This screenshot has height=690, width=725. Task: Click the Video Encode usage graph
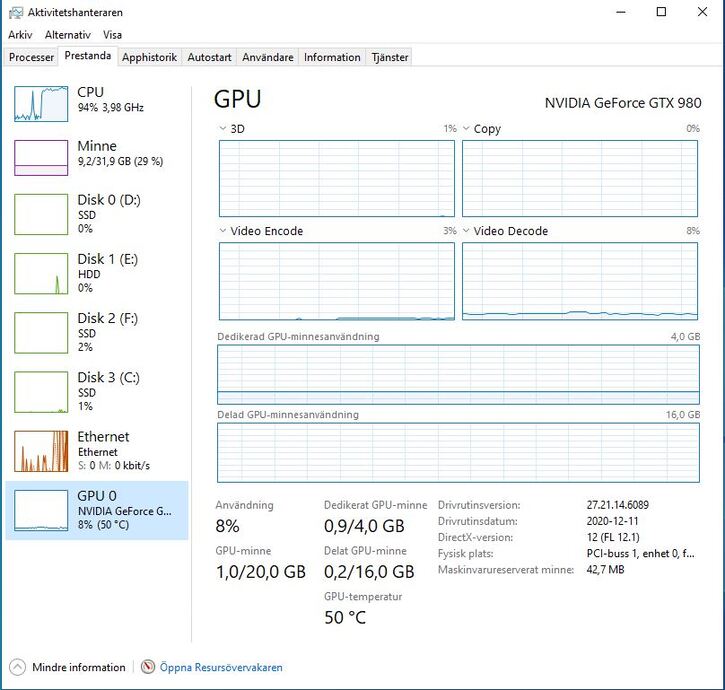337,281
